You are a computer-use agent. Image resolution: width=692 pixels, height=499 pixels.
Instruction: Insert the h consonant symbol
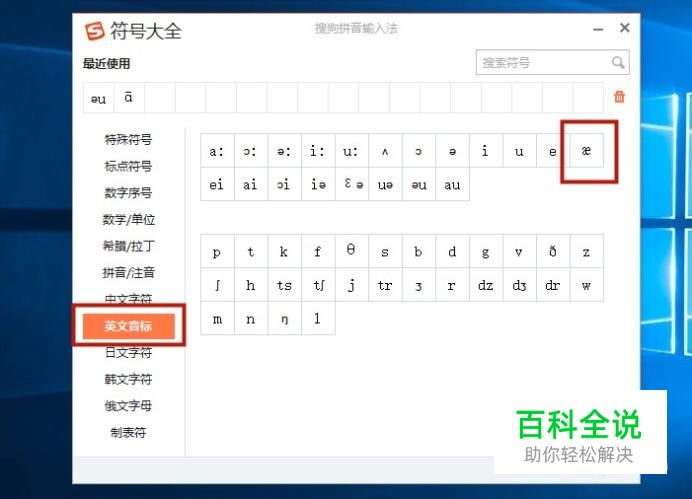pyautogui.click(x=251, y=285)
